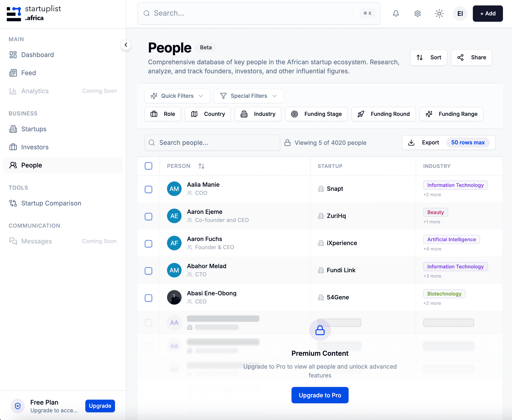Click the Aaron Fuchs AF avatar
Viewport: 512px width, 420px height.
174,243
